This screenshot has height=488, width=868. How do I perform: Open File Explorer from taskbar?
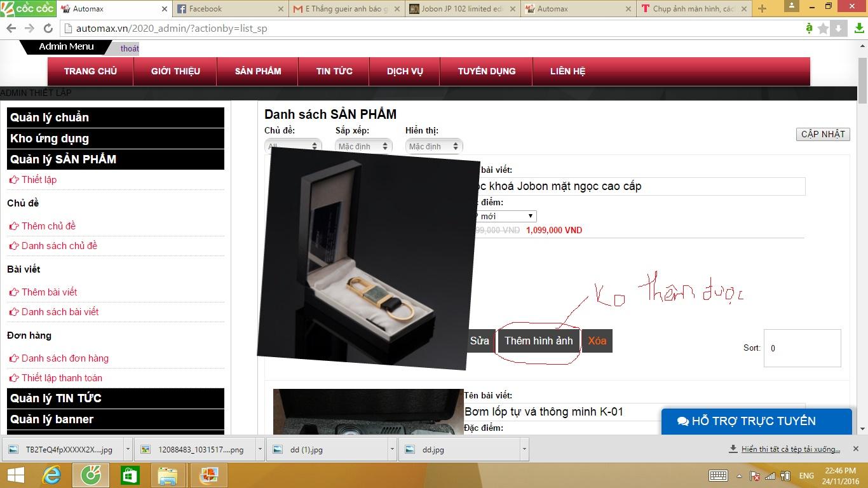click(x=168, y=475)
